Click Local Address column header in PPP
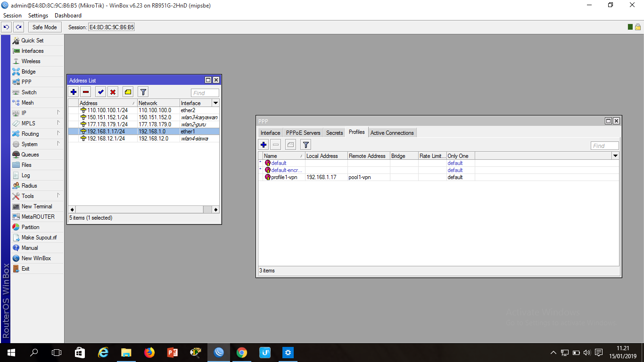This screenshot has height=362, width=644. click(x=326, y=156)
